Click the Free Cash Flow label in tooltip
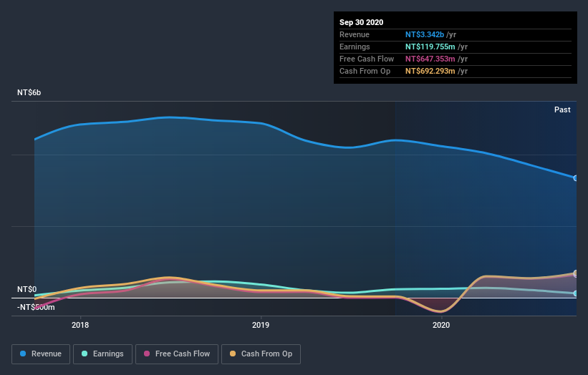 pos(367,59)
